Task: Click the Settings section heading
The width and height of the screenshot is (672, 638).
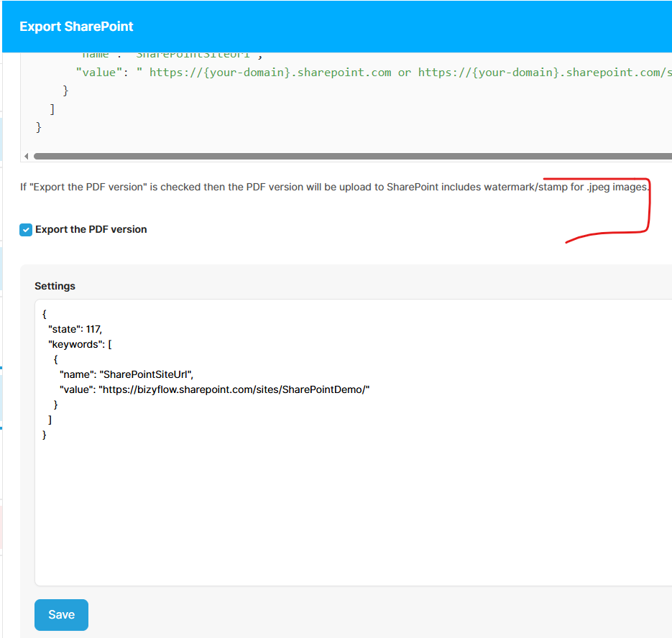Action: pos(55,286)
